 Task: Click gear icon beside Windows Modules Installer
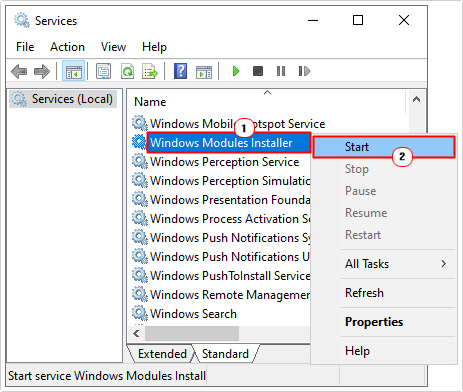pyautogui.click(x=140, y=142)
